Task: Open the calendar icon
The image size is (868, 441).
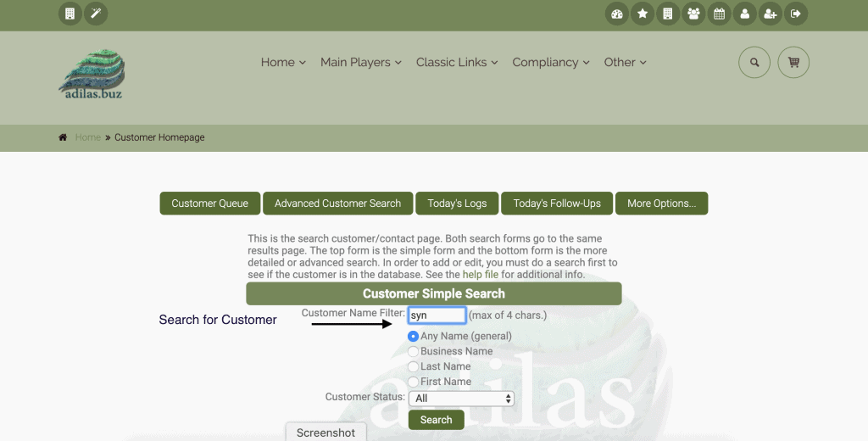Action: point(719,14)
